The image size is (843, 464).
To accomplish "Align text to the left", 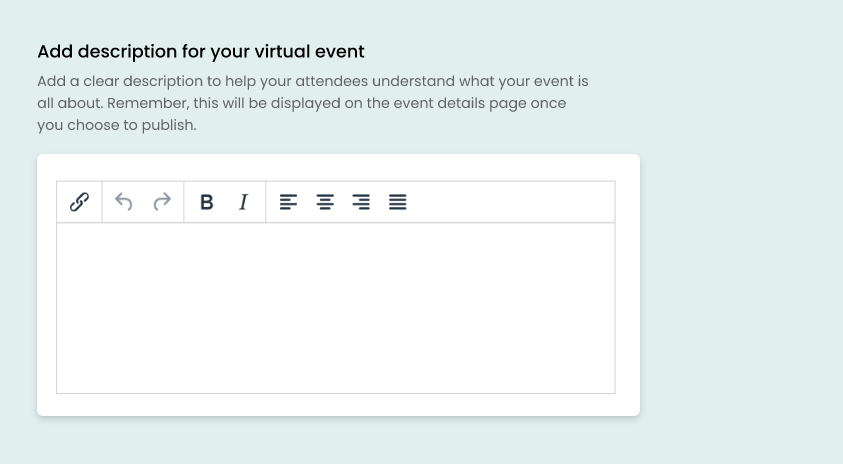I will pyautogui.click(x=288, y=202).
